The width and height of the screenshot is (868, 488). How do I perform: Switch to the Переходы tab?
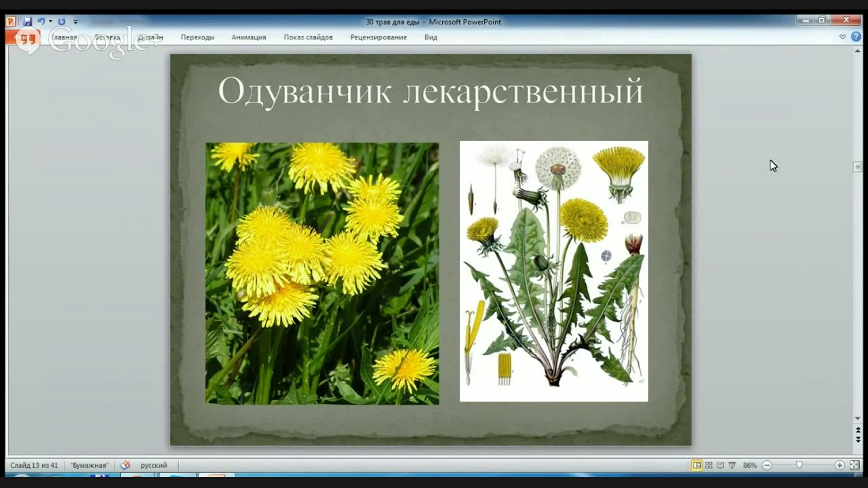pos(197,37)
